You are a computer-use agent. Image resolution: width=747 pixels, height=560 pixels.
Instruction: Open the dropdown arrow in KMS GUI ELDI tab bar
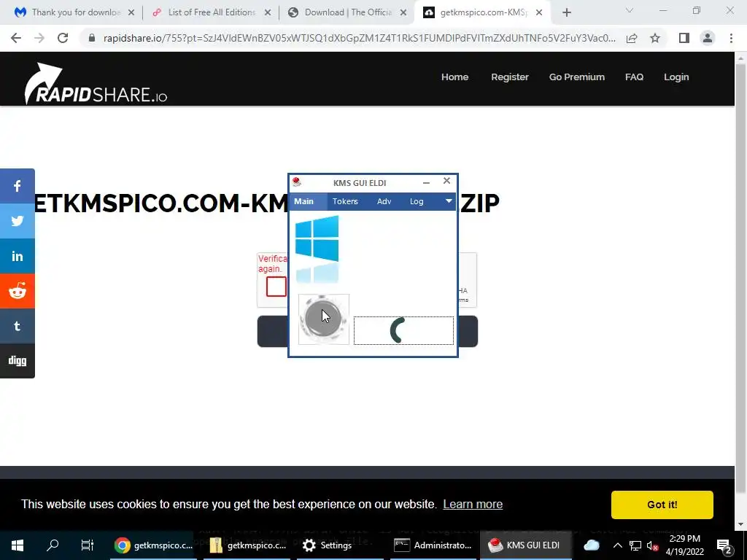[449, 201]
